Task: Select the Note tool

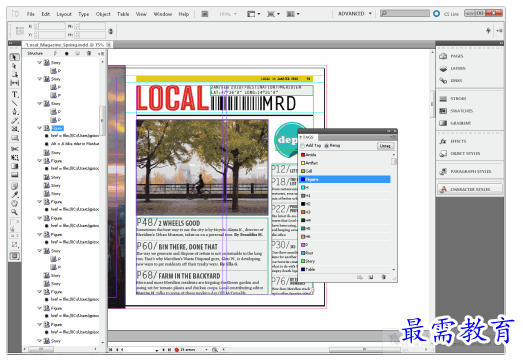Action: (x=15, y=186)
